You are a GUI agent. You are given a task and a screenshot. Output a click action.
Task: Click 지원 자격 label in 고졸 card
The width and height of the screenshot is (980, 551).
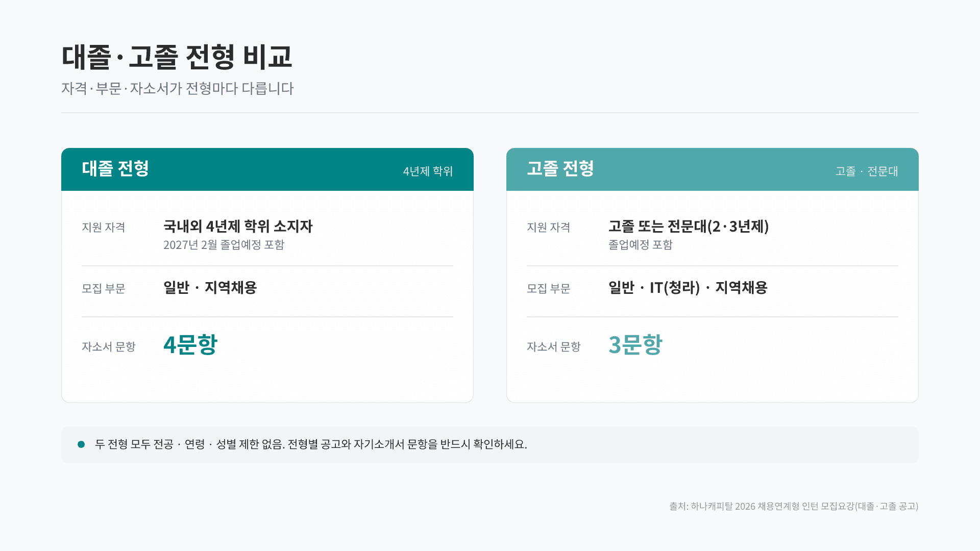[549, 228]
